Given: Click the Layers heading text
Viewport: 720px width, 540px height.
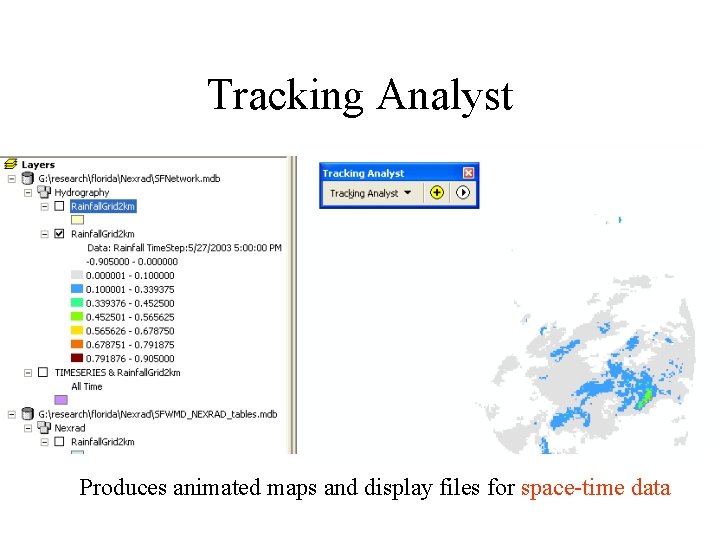Looking at the screenshot, I should coord(38,164).
